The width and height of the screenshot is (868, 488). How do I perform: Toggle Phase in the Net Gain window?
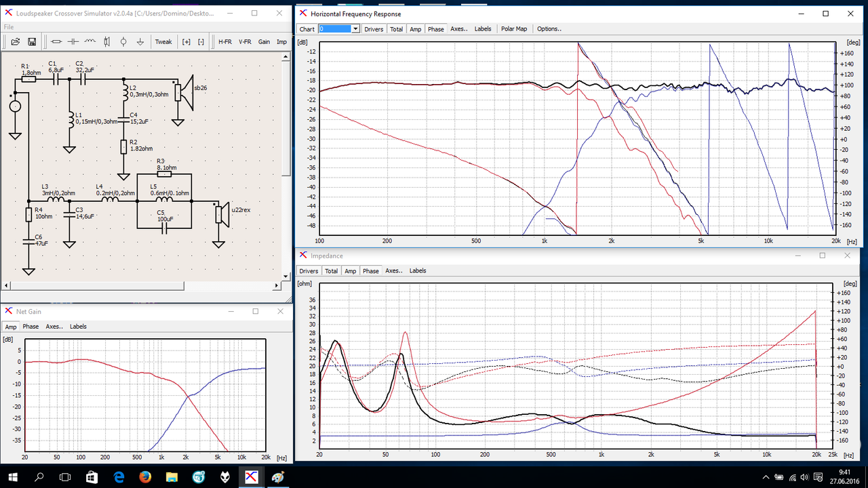tap(31, 327)
